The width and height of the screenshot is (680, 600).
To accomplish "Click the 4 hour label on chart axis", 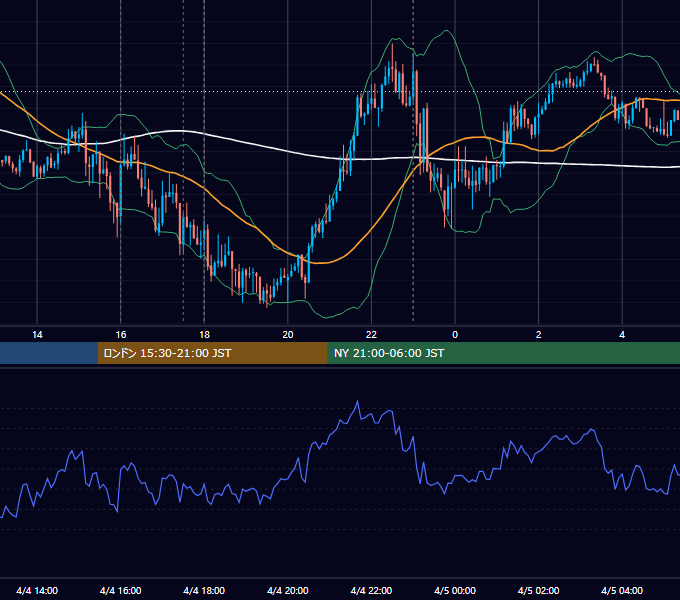I will tap(622, 335).
